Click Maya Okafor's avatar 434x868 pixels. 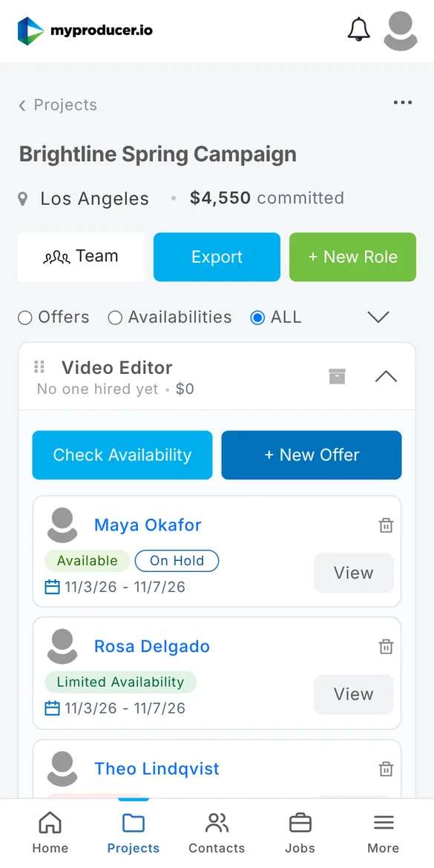point(62,525)
